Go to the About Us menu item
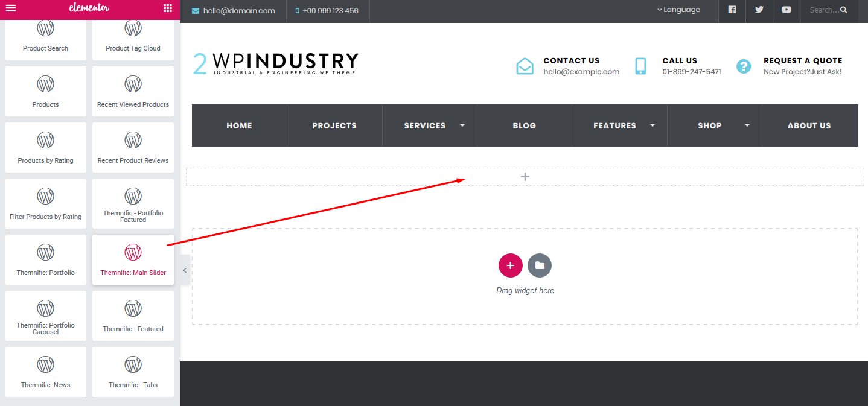This screenshot has width=868, height=406. click(x=809, y=125)
